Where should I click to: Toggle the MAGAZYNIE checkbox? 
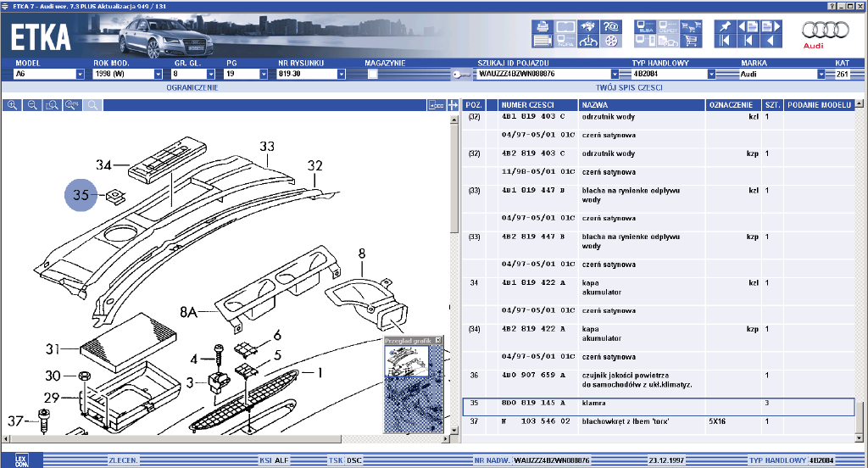373,75
